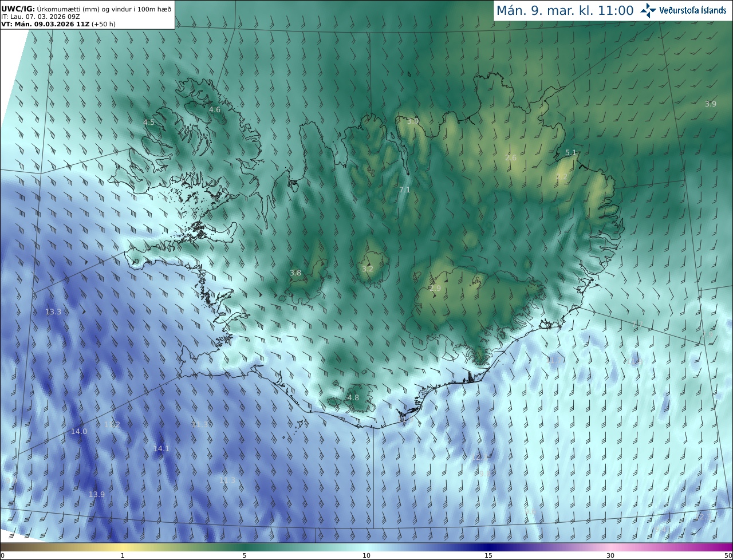Click the Veðurstofa Íslands logo symbol
Viewport: 733px width, 560px height.
pos(649,10)
